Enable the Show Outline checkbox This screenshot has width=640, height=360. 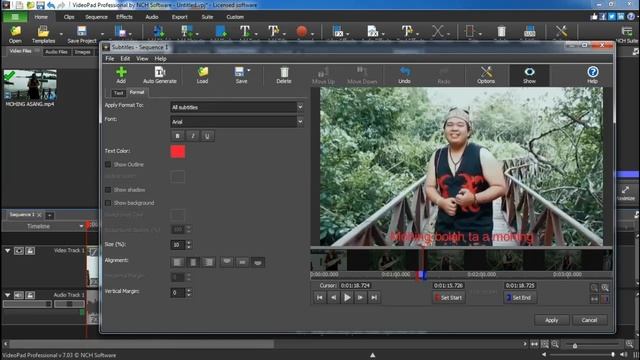(108, 164)
